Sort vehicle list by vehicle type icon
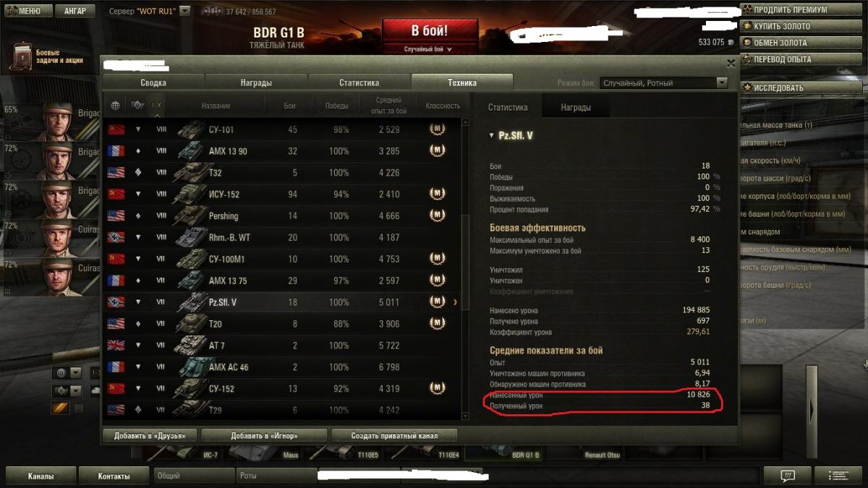This screenshot has height=488, width=868. tap(137, 106)
